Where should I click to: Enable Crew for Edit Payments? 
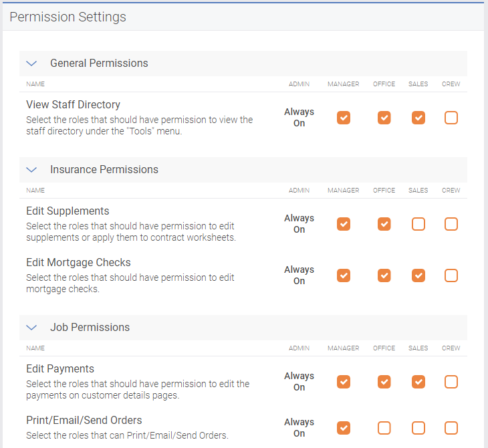(x=451, y=382)
